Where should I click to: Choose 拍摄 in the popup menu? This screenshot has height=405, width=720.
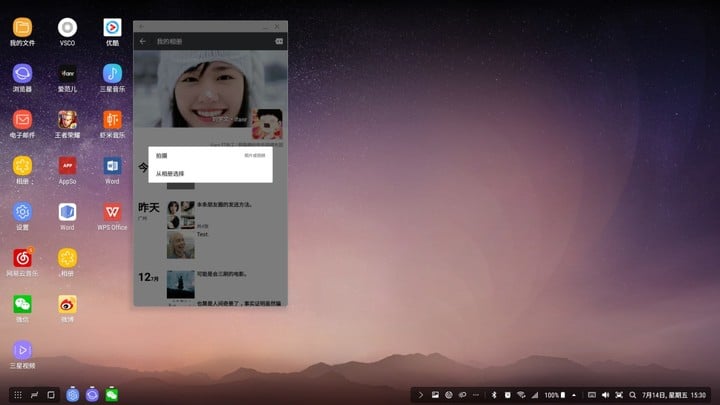[210, 156]
